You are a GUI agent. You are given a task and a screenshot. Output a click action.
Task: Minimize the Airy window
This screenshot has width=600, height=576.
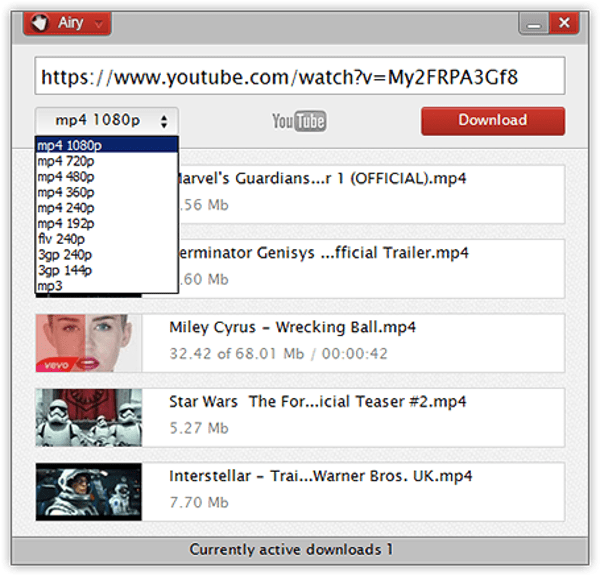point(536,24)
